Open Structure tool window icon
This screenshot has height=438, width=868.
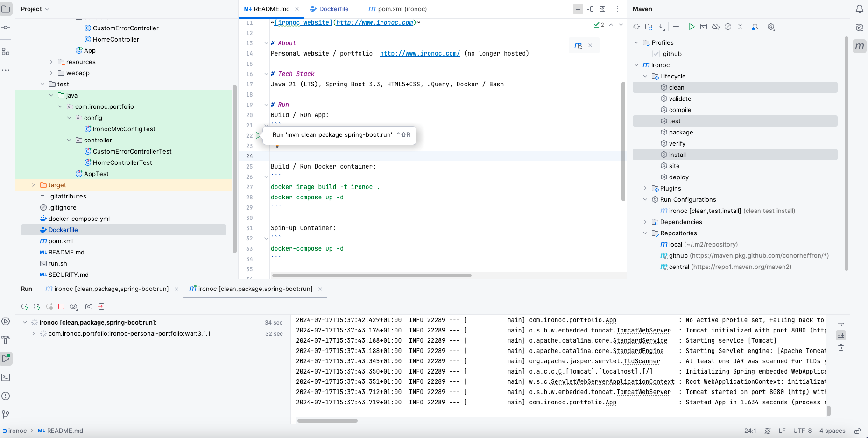click(6, 51)
